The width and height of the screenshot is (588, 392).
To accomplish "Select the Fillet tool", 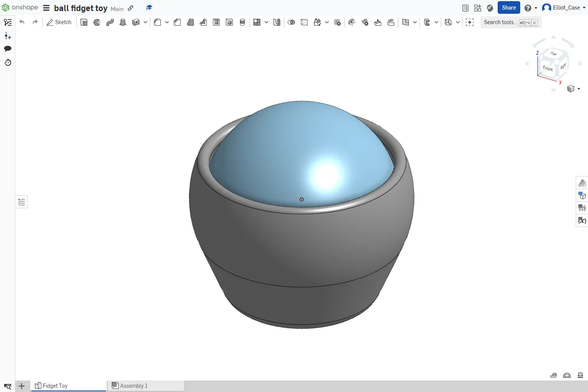I will [x=157, y=22].
